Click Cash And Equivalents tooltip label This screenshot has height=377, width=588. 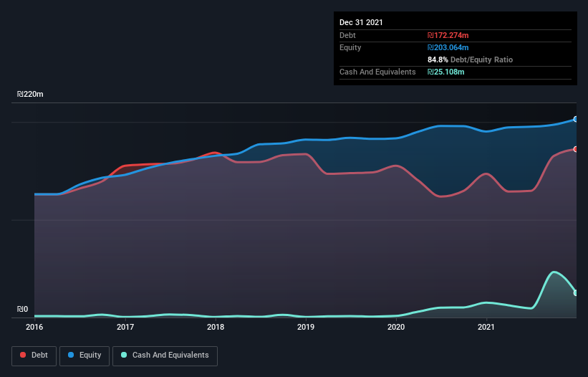(x=377, y=72)
